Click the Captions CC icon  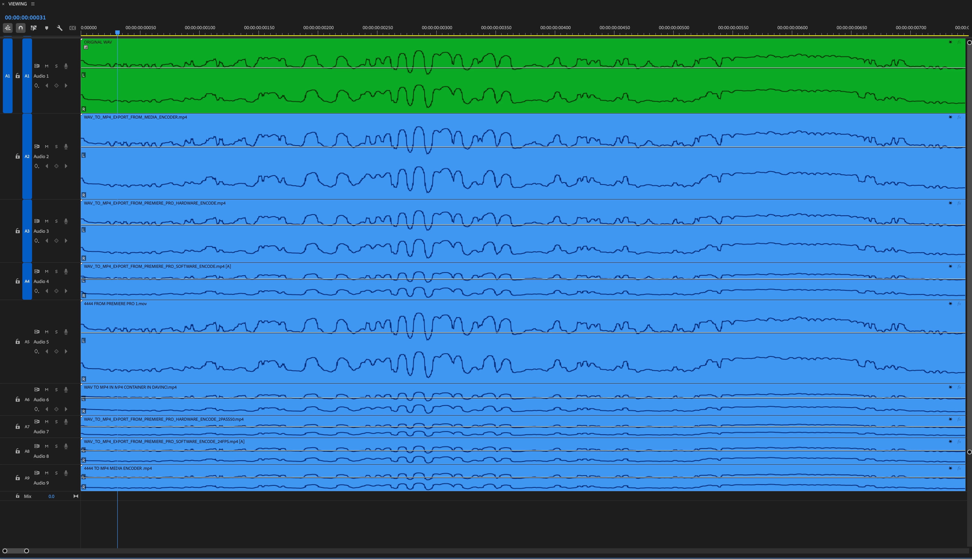72,28
